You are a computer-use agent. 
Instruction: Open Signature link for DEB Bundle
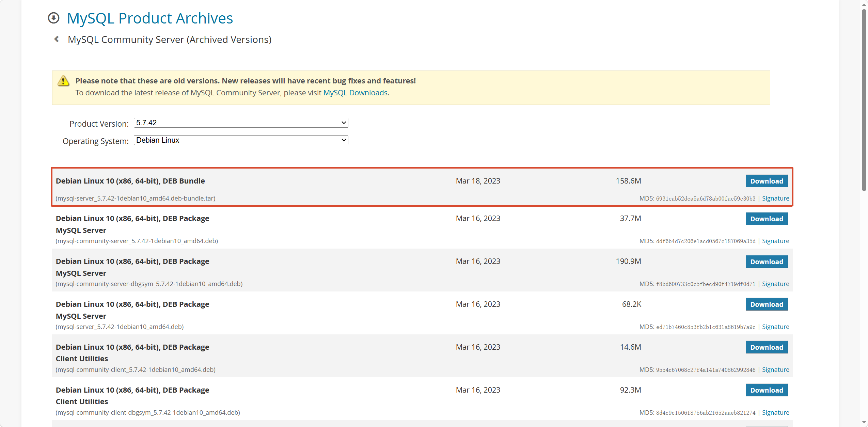click(775, 199)
